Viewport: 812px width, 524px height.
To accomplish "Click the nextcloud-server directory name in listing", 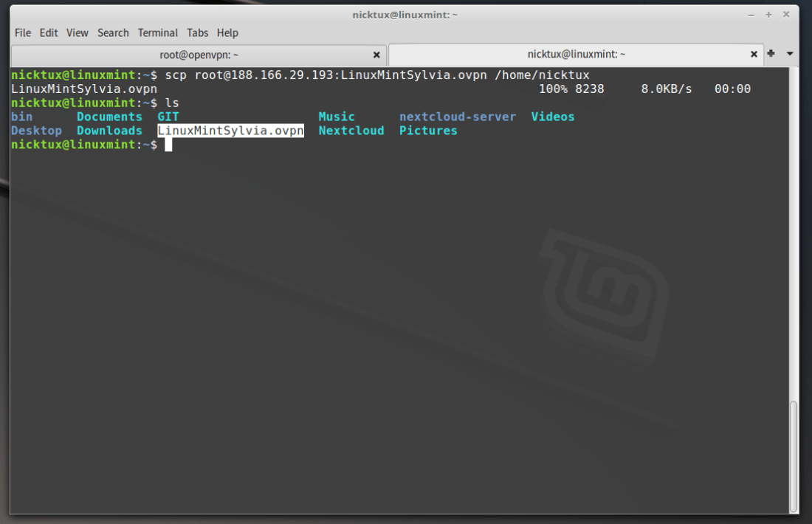I will coord(458,117).
